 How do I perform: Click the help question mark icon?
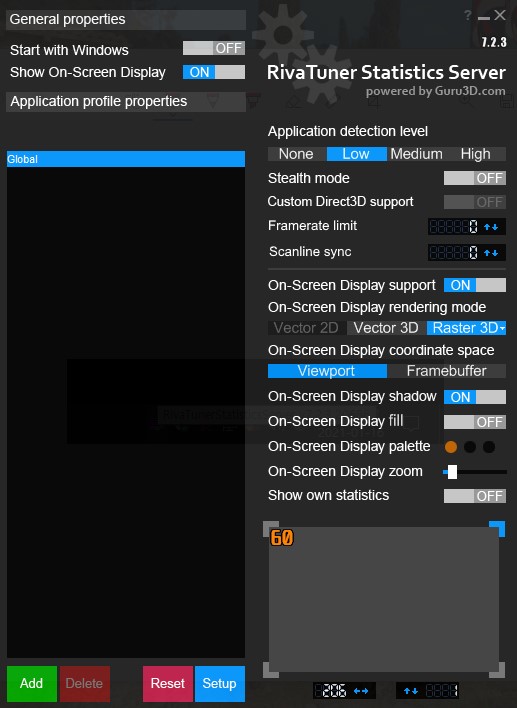tap(468, 15)
